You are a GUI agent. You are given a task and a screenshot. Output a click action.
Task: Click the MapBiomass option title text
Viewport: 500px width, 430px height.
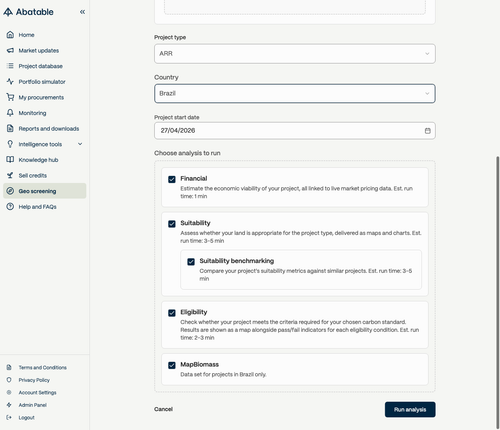coord(199,364)
